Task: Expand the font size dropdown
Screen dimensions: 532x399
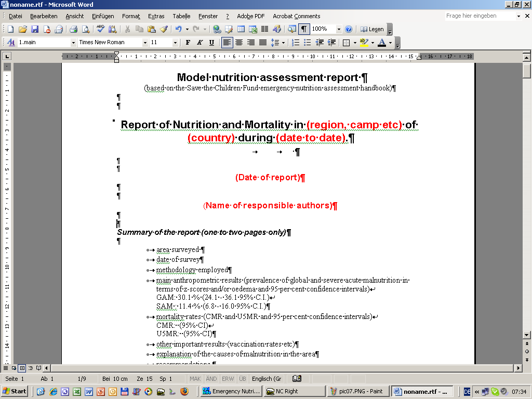Action: coord(175,43)
